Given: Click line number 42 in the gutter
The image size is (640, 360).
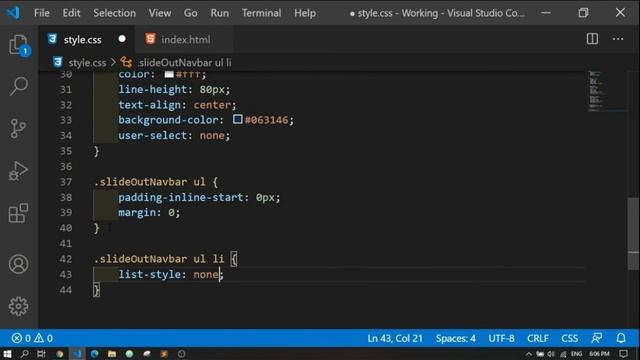Looking at the screenshot, I should 66,259.
